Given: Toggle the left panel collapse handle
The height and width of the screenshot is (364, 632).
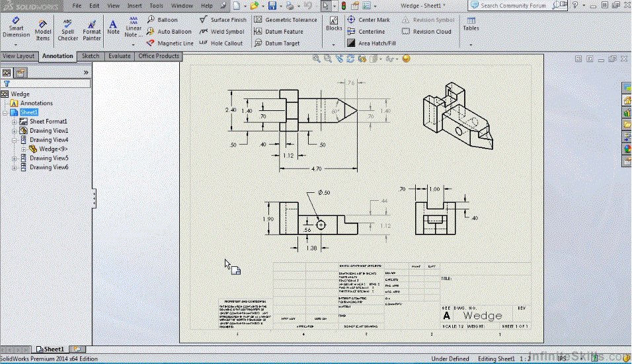Looking at the screenshot, I should pos(94,198).
